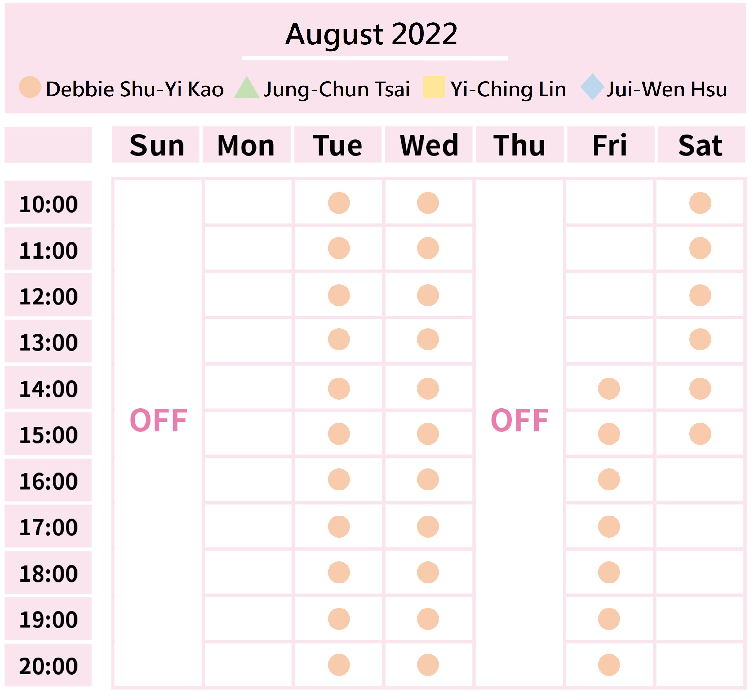Click the orange circle legend icon for Debbie Shu-Yi Kao
754x700 pixels.
[30, 87]
